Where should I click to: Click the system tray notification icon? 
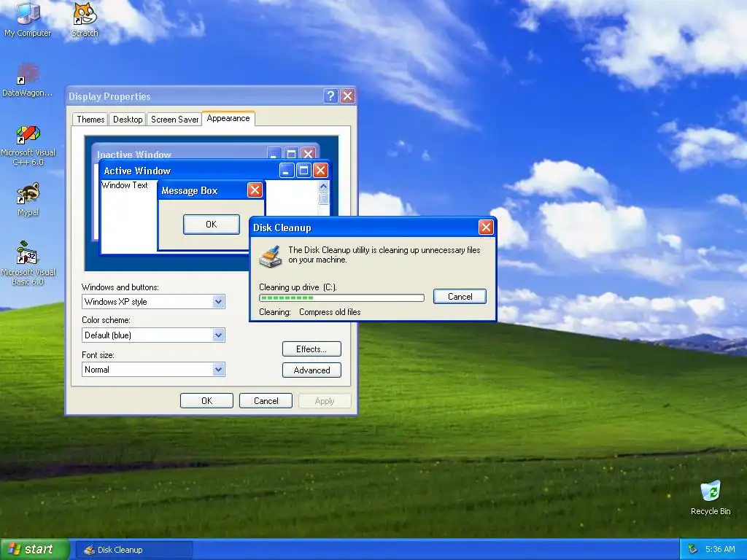pos(693,550)
